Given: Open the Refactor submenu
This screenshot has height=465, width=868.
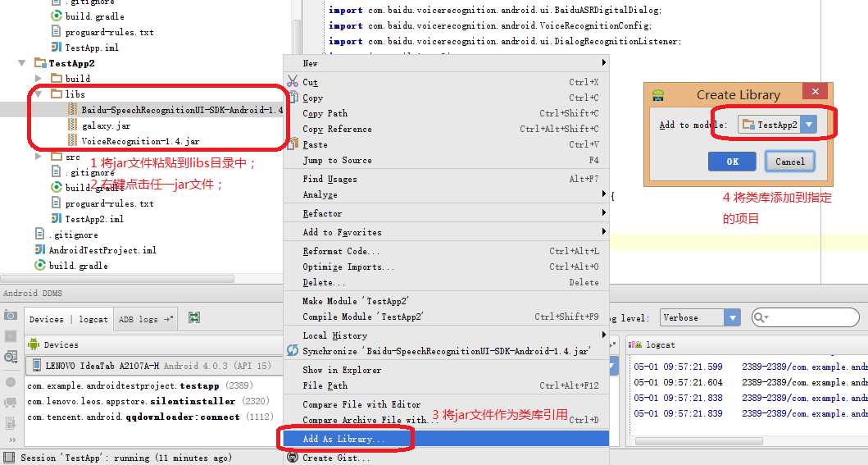Looking at the screenshot, I should 446,213.
